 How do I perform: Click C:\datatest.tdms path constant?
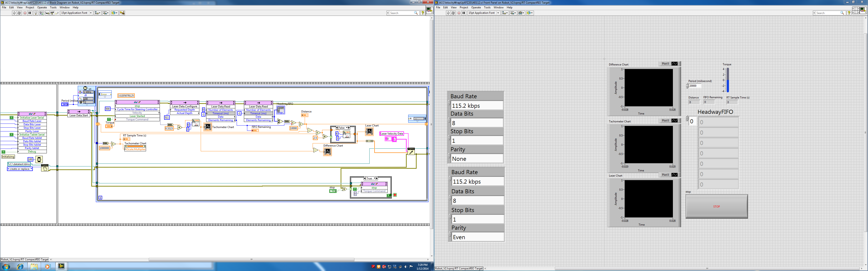pos(19,164)
